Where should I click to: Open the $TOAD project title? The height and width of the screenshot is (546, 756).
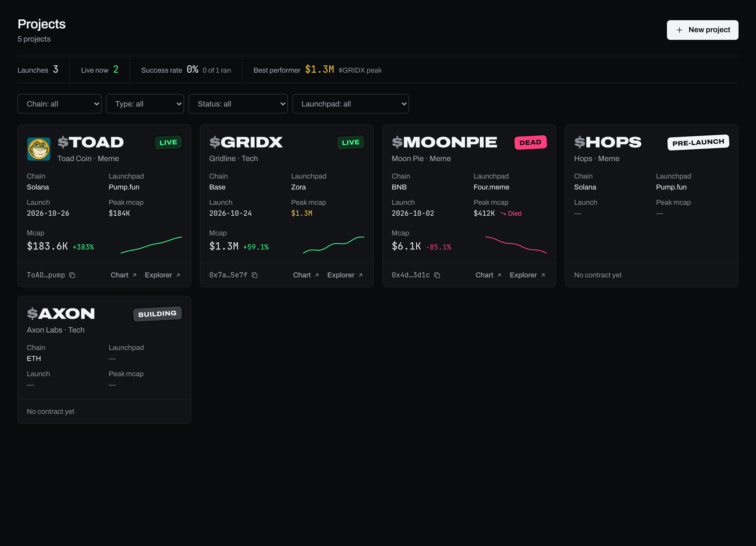[91, 142]
